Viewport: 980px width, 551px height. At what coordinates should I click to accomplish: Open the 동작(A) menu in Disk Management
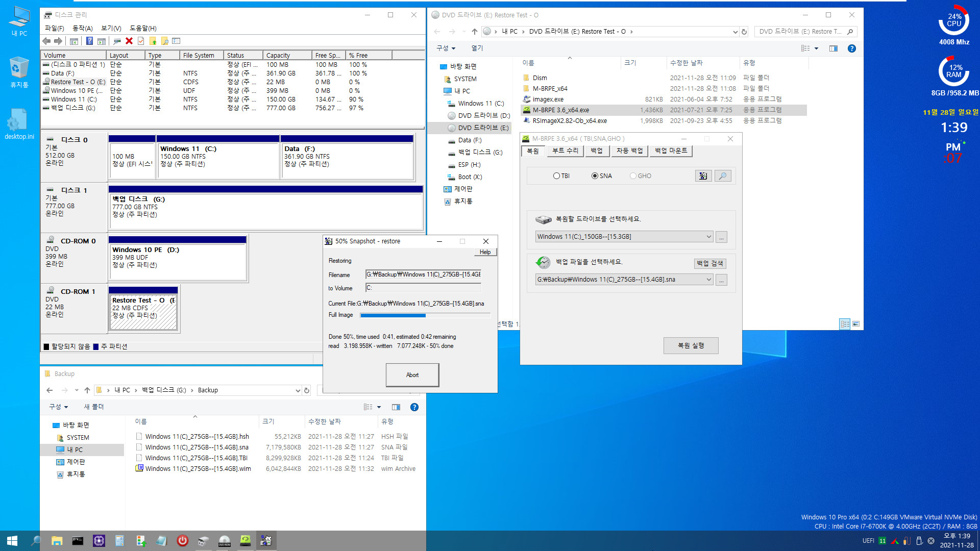pos(83,29)
